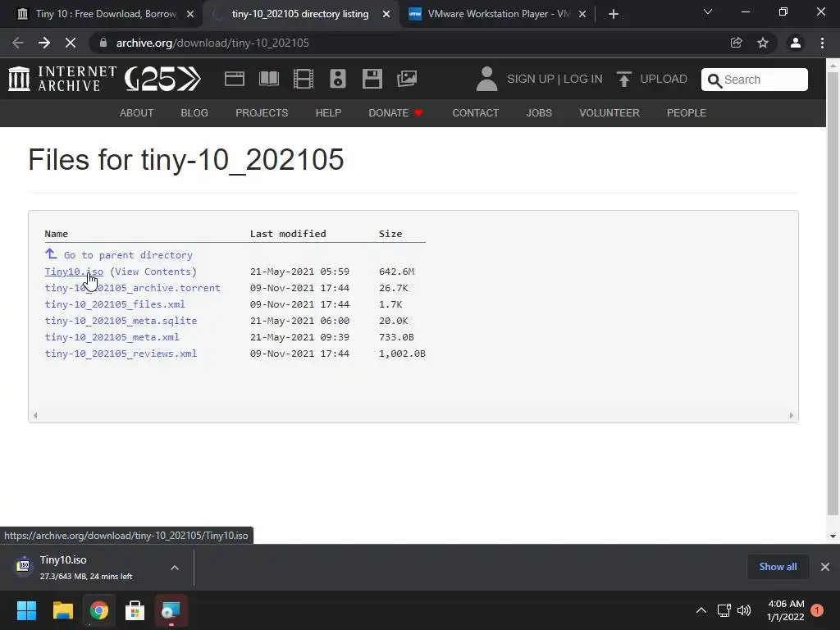Click the 25th anniversary logo
This screenshot has width=840, height=630.
coord(163,79)
